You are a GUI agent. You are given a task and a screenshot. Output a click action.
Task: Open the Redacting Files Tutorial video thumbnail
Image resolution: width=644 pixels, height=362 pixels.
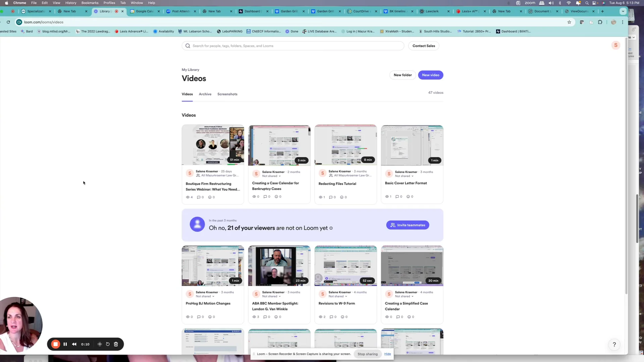[345, 145]
